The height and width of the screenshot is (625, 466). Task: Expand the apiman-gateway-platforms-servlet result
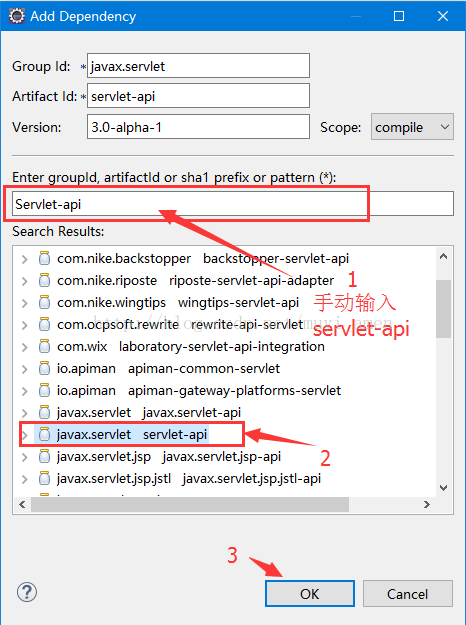(x=25, y=391)
